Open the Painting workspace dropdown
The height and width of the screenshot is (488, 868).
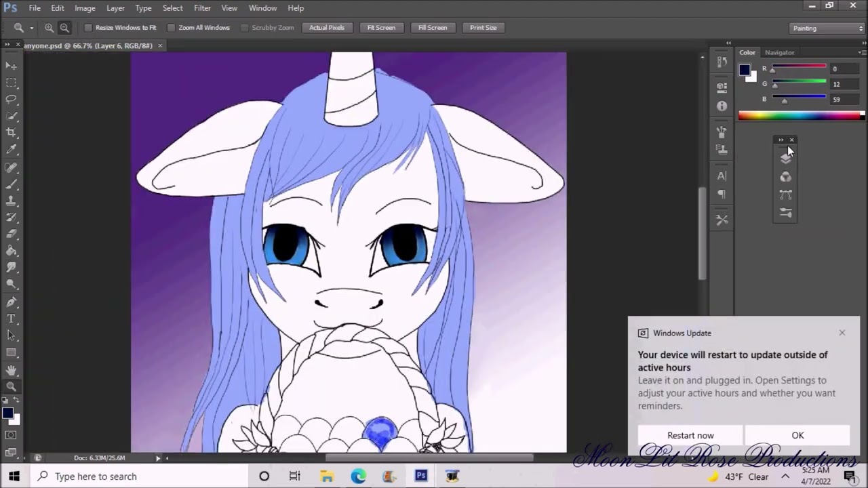[827, 28]
